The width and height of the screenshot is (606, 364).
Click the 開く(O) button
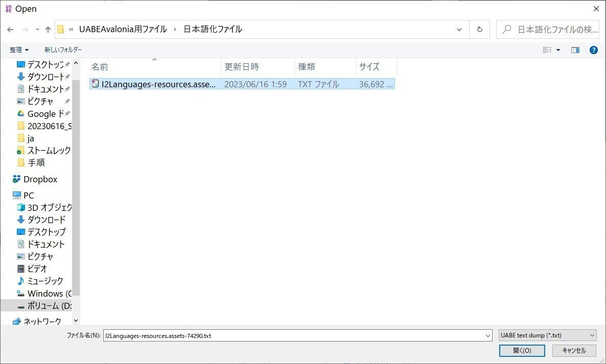(522, 351)
